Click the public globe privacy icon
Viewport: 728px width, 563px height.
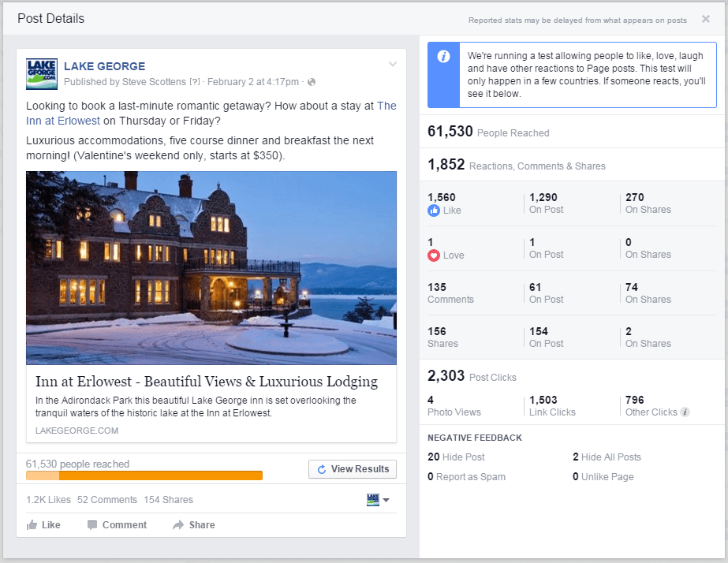click(x=312, y=82)
